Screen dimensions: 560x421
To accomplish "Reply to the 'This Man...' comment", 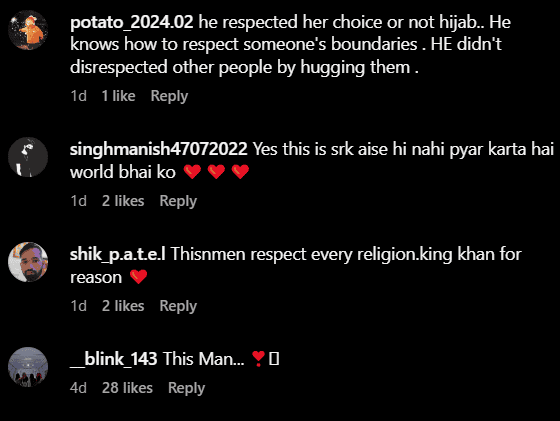I will click(x=186, y=388).
